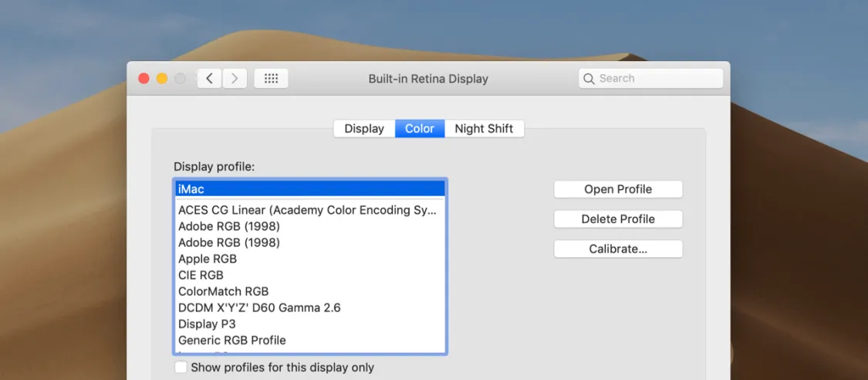Choose the Apple RGB profile
The height and width of the screenshot is (380, 868).
(x=311, y=259)
